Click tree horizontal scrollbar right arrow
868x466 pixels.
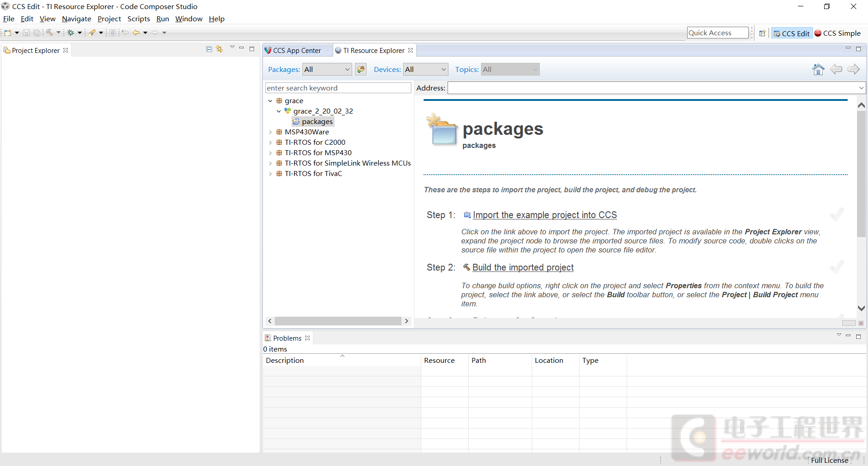pyautogui.click(x=406, y=321)
